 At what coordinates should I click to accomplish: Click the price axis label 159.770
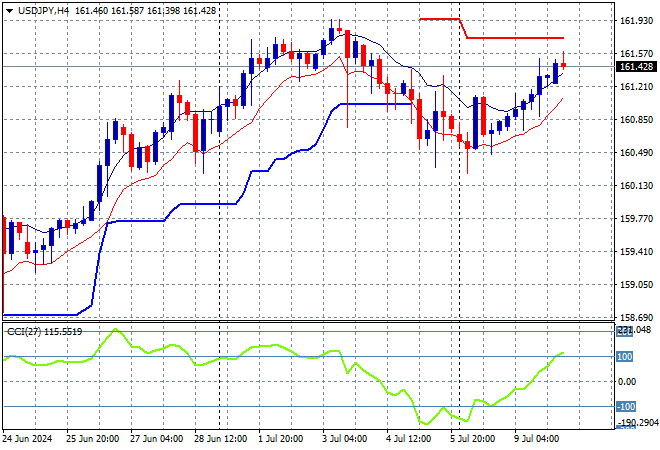point(636,218)
